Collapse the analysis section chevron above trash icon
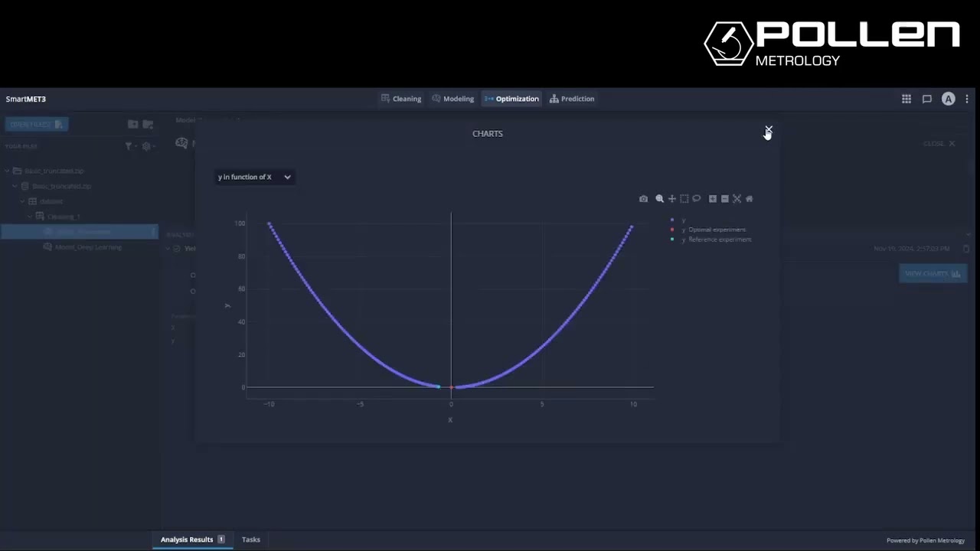The height and width of the screenshot is (551, 980). pyautogui.click(x=967, y=234)
